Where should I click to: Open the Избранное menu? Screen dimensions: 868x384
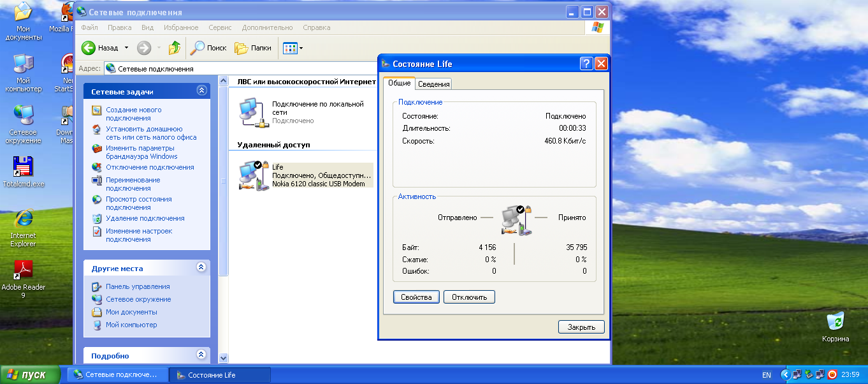pos(180,27)
